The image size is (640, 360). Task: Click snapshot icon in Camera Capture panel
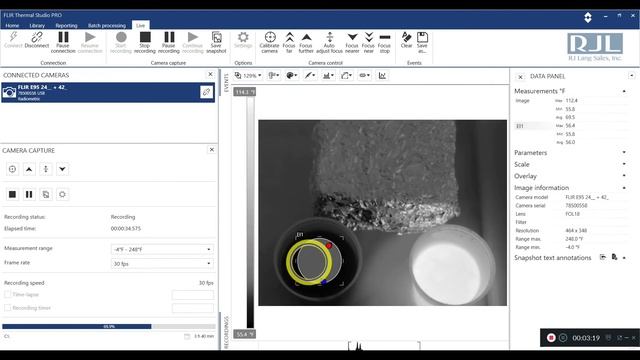(46, 194)
